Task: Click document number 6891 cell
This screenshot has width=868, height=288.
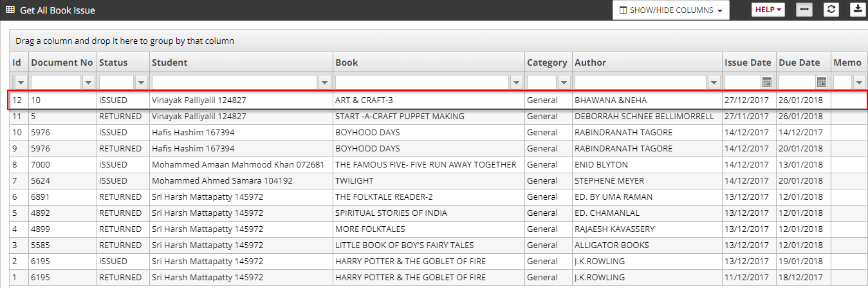Action: (62, 197)
